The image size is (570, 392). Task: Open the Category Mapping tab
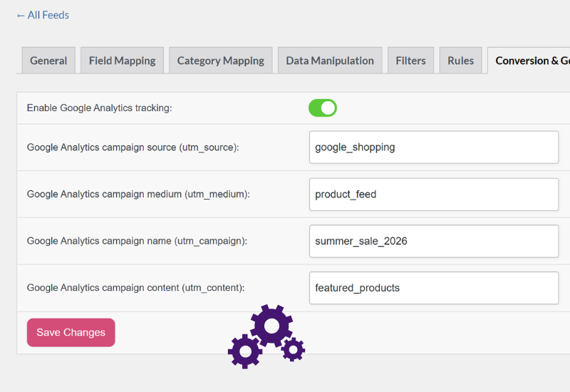tap(221, 61)
